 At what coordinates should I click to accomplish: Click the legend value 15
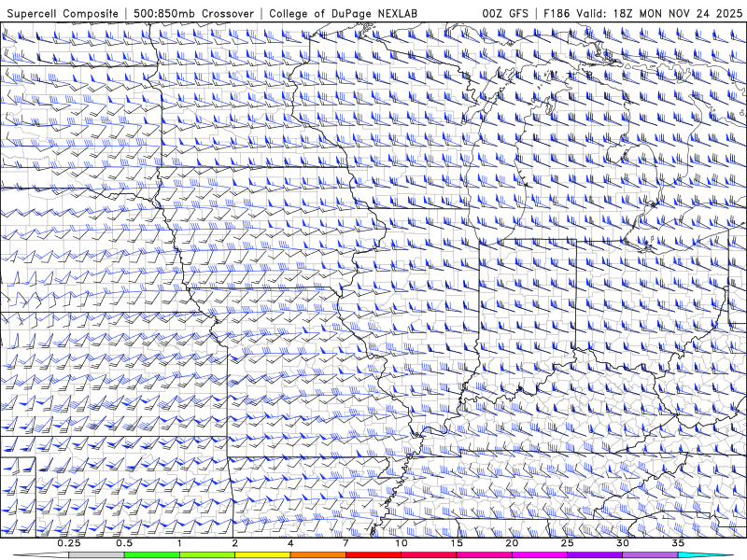point(457,543)
